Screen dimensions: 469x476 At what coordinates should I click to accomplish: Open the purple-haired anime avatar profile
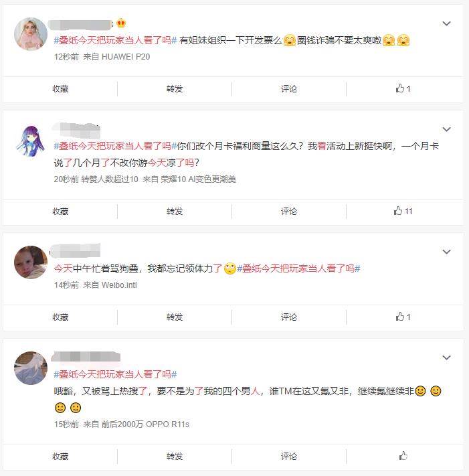click(31, 141)
